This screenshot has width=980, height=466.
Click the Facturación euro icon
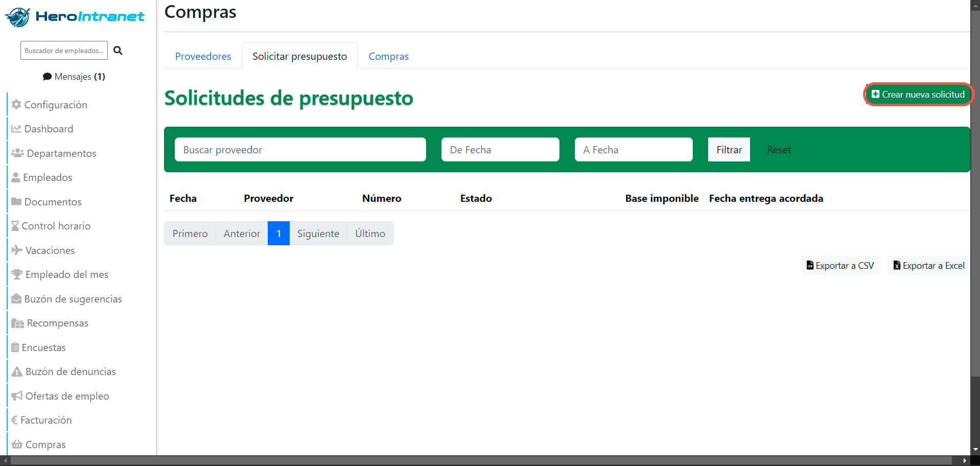coord(14,420)
